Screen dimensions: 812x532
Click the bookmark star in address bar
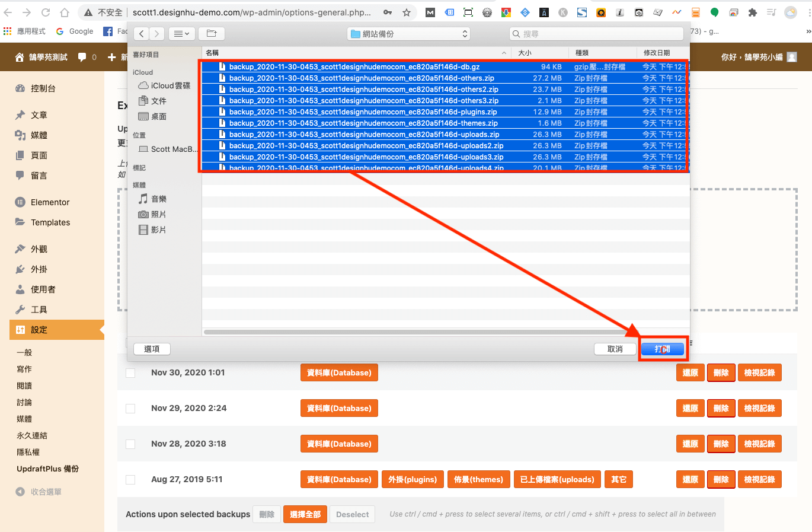(407, 12)
